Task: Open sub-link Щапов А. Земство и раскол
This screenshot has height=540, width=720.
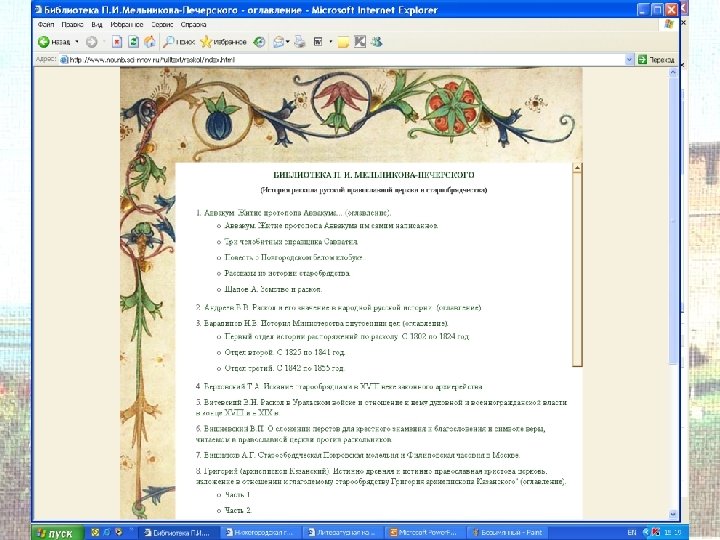Action: (273, 289)
